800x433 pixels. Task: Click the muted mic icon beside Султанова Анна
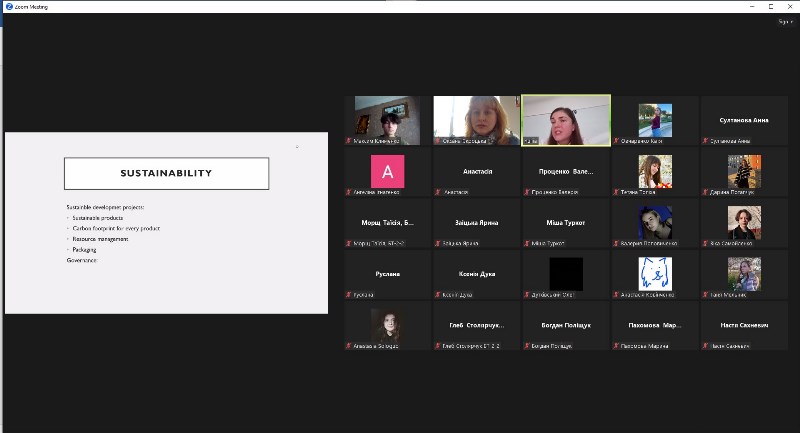pyautogui.click(x=706, y=141)
